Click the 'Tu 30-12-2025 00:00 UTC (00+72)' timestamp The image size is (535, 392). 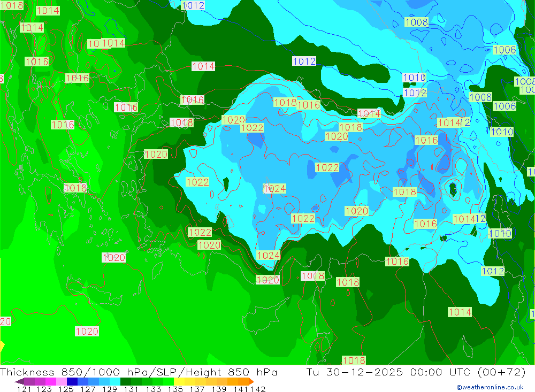point(416,372)
